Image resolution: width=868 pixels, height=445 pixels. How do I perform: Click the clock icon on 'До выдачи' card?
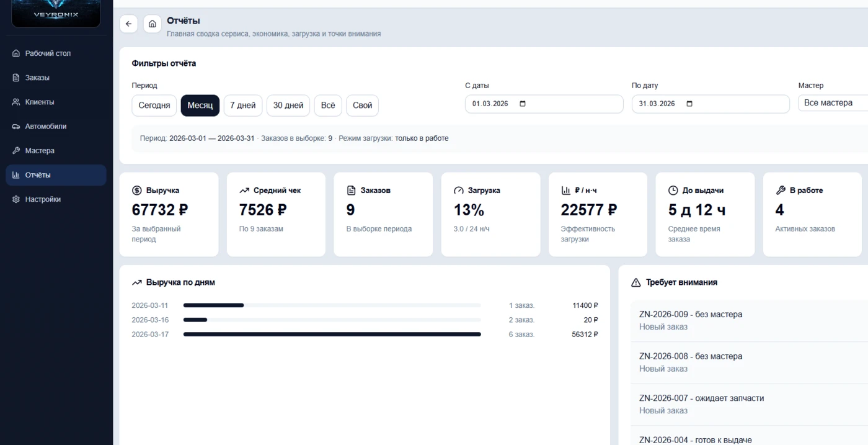point(673,191)
